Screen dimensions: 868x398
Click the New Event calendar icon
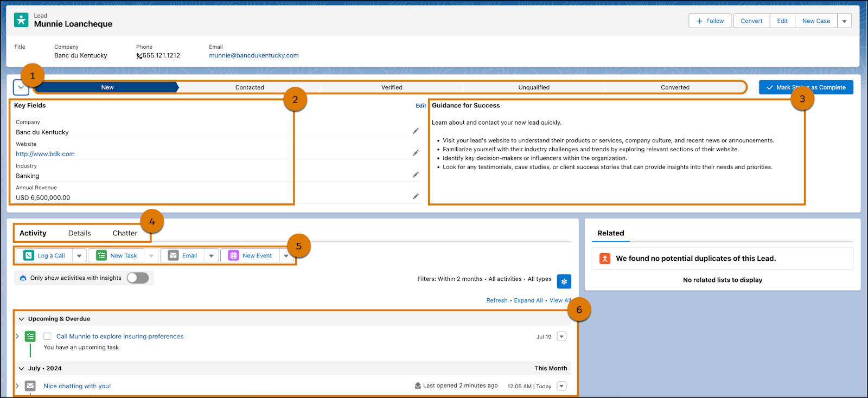click(x=233, y=255)
